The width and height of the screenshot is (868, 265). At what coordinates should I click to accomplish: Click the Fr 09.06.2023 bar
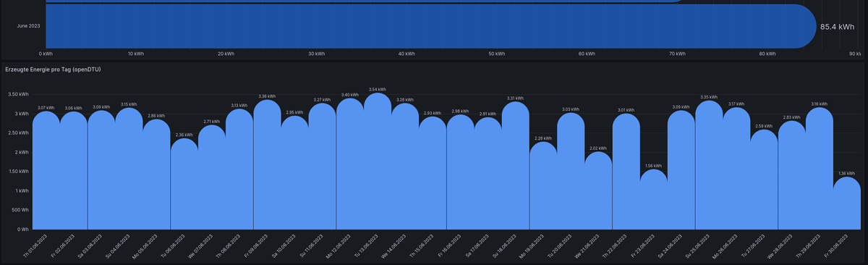267,164
